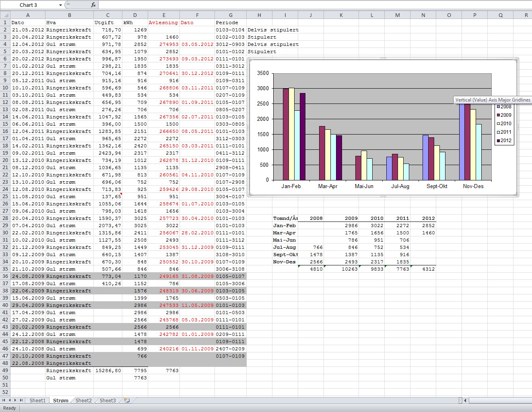Viewport: 532px width, 412px height.
Task: Select cell with date 21.05.2012
Action: 28,30
